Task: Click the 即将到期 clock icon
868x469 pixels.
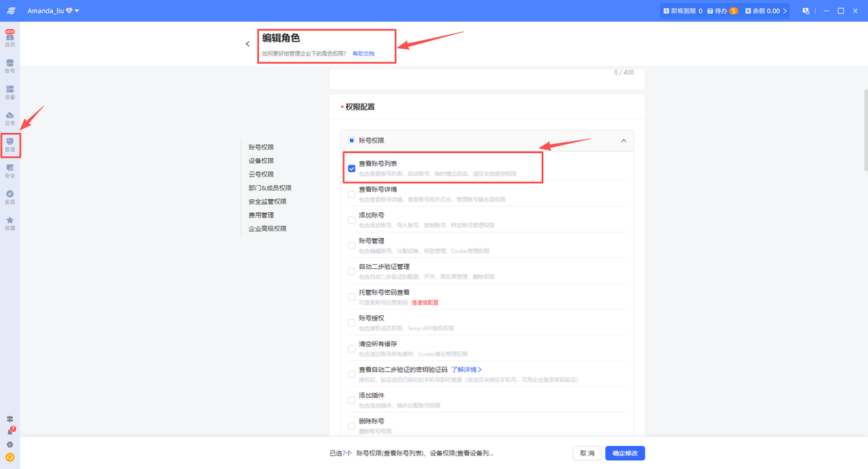Action: [666, 11]
